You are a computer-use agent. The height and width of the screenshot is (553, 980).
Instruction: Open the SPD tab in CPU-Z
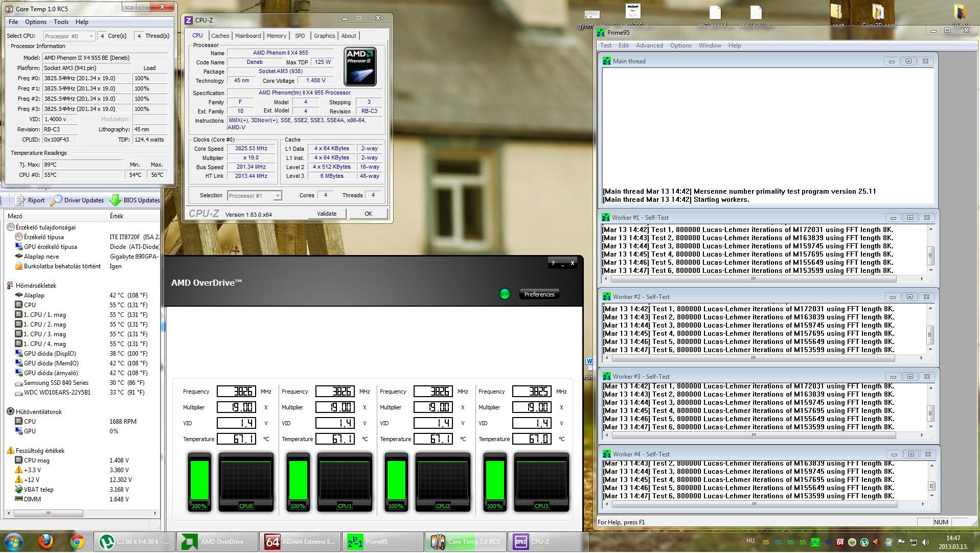[x=300, y=36]
